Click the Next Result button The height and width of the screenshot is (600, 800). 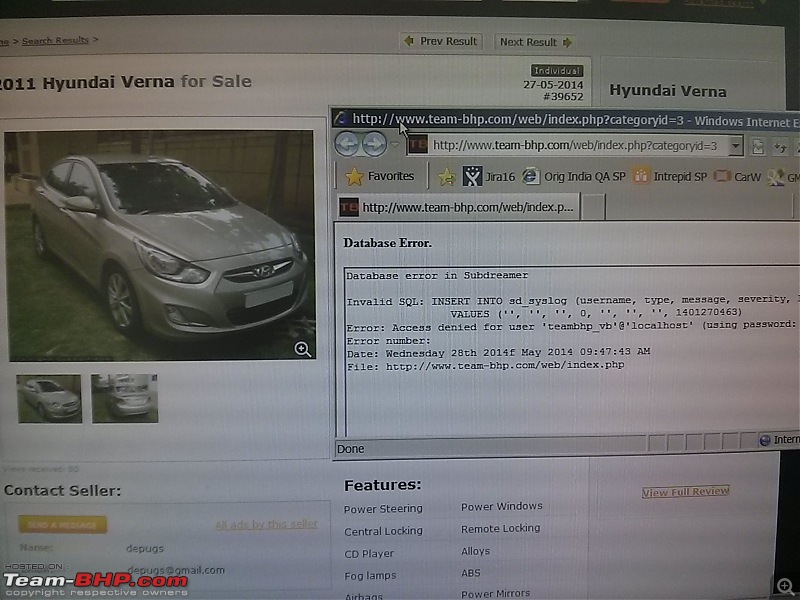click(x=535, y=42)
